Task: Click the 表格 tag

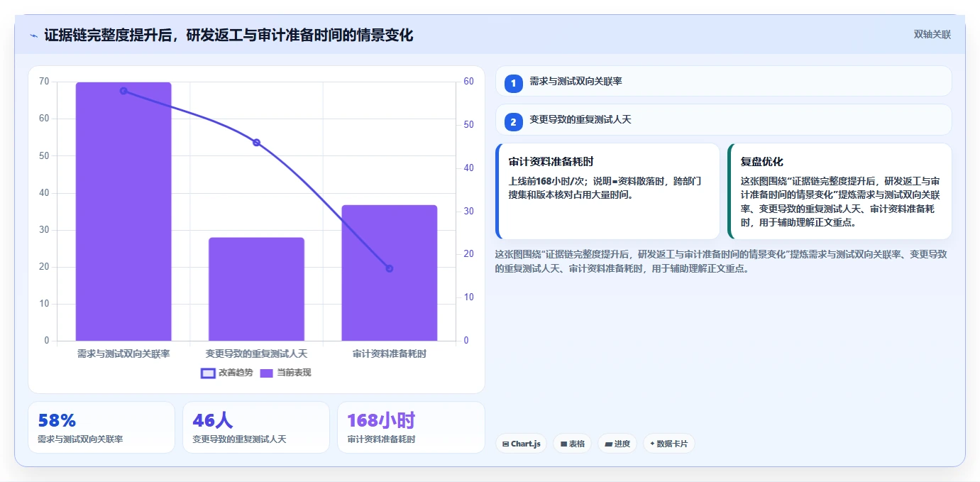Action: pos(573,444)
